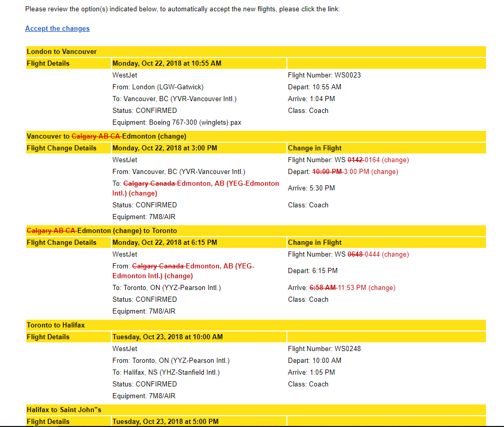This screenshot has height=427, width=504.
Task: Select 'Flight Number: WS0023' text
Action: [x=324, y=75]
